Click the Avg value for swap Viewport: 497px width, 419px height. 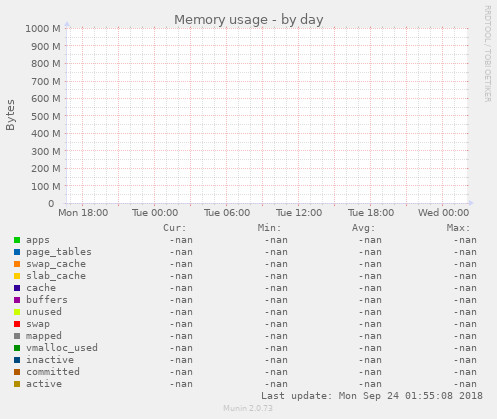click(x=370, y=324)
